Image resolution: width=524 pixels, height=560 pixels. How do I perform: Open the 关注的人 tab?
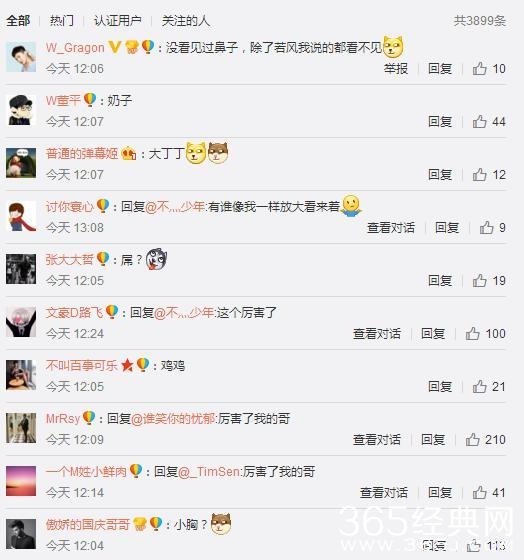coord(185,20)
